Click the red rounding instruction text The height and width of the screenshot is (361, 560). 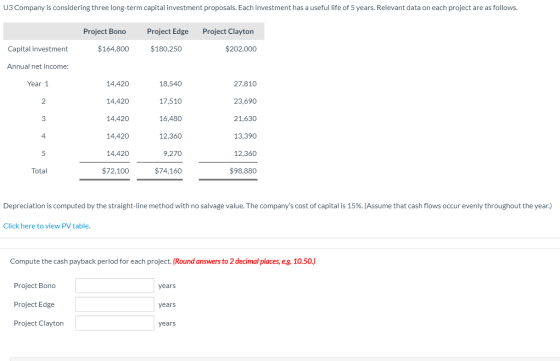244,261
